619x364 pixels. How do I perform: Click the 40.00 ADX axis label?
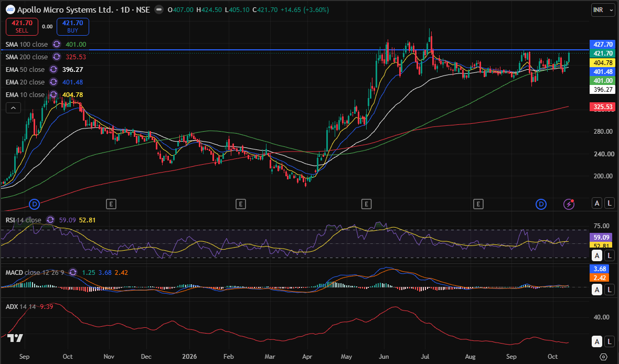click(602, 317)
